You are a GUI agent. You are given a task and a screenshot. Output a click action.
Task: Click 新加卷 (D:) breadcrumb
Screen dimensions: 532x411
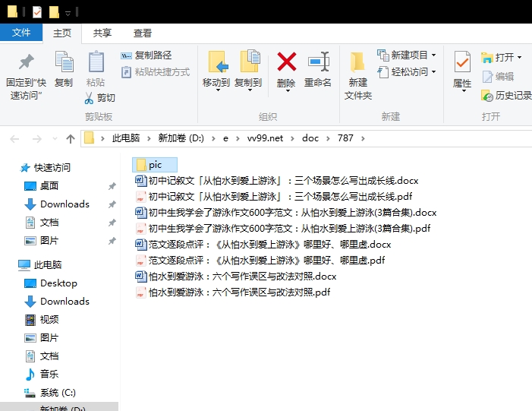point(181,138)
